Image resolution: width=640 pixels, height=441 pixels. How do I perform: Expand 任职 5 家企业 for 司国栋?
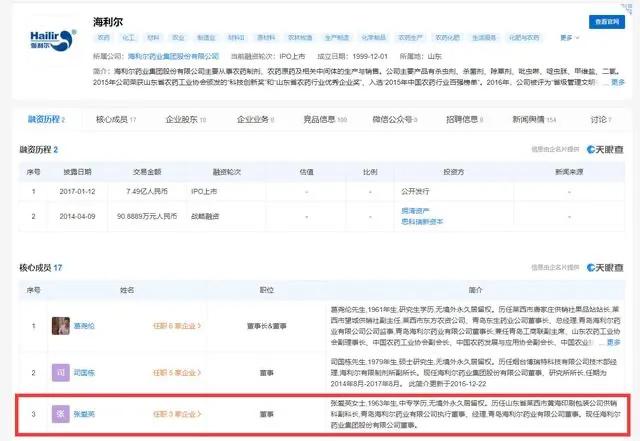tap(177, 372)
